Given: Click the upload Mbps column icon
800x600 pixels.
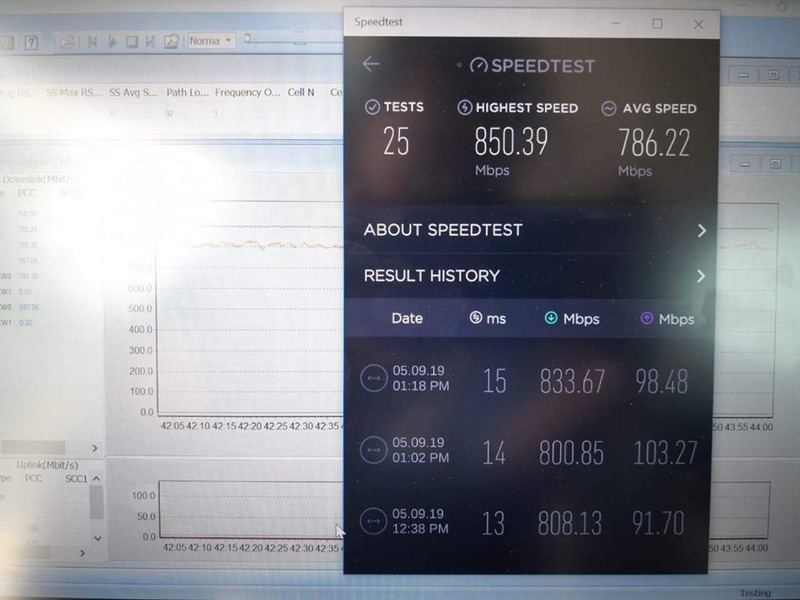Looking at the screenshot, I should tap(646, 319).
